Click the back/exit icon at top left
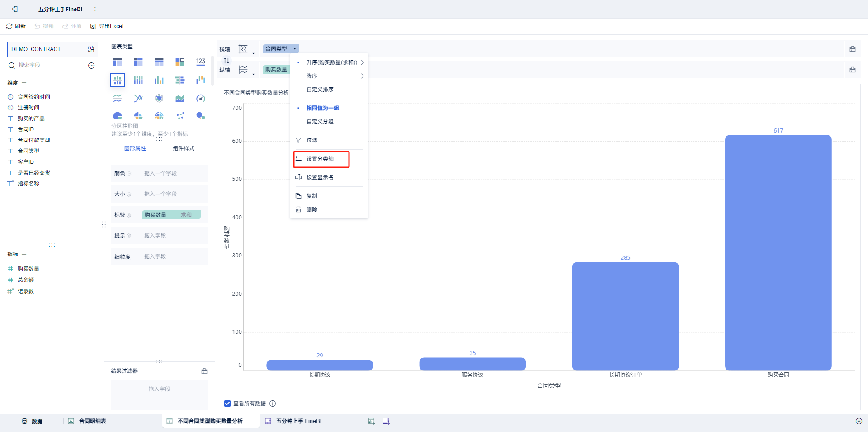The height and width of the screenshot is (432, 868). coord(14,9)
